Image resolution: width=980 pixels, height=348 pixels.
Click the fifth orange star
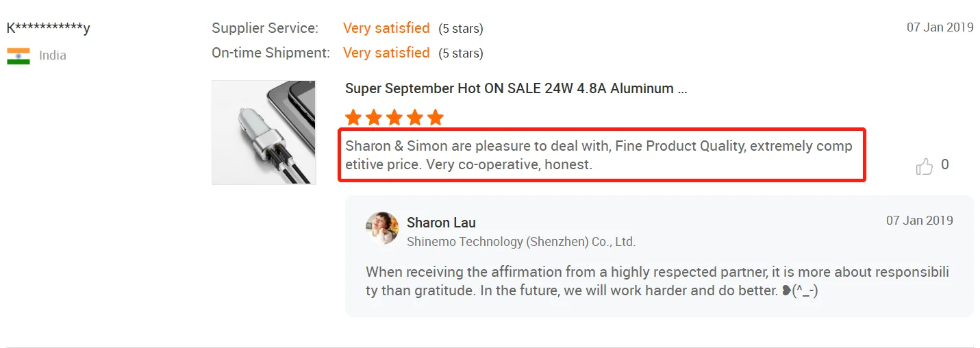click(x=436, y=117)
